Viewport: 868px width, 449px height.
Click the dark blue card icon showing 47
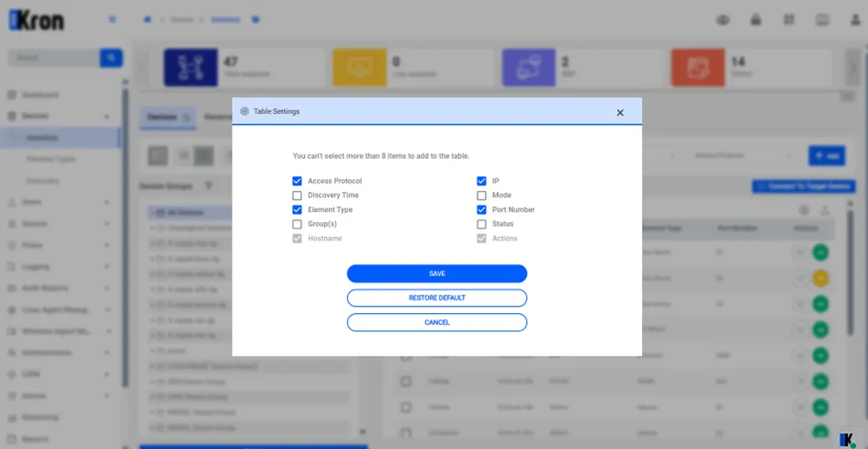coord(191,68)
